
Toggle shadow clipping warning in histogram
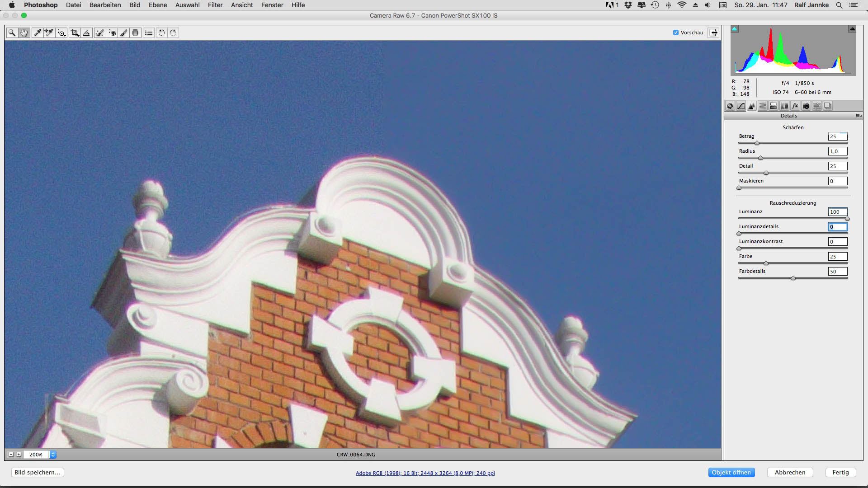point(735,29)
